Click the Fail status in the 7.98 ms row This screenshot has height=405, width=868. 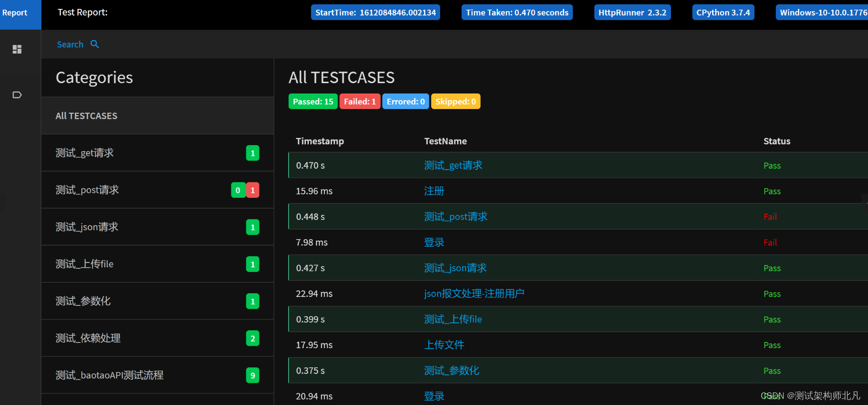point(770,242)
